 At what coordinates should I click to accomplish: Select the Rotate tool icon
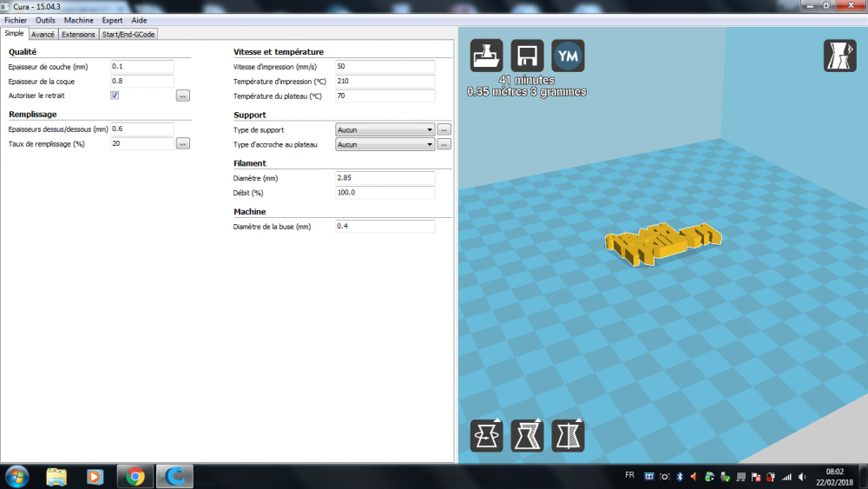coord(487,435)
